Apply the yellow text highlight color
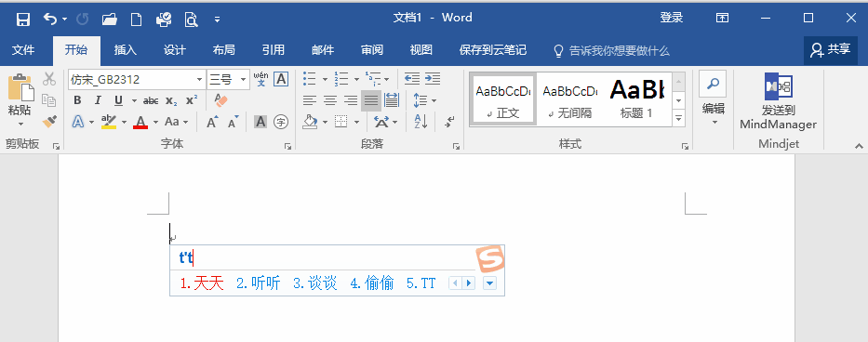Image resolution: width=868 pixels, height=342 pixels. [109, 122]
